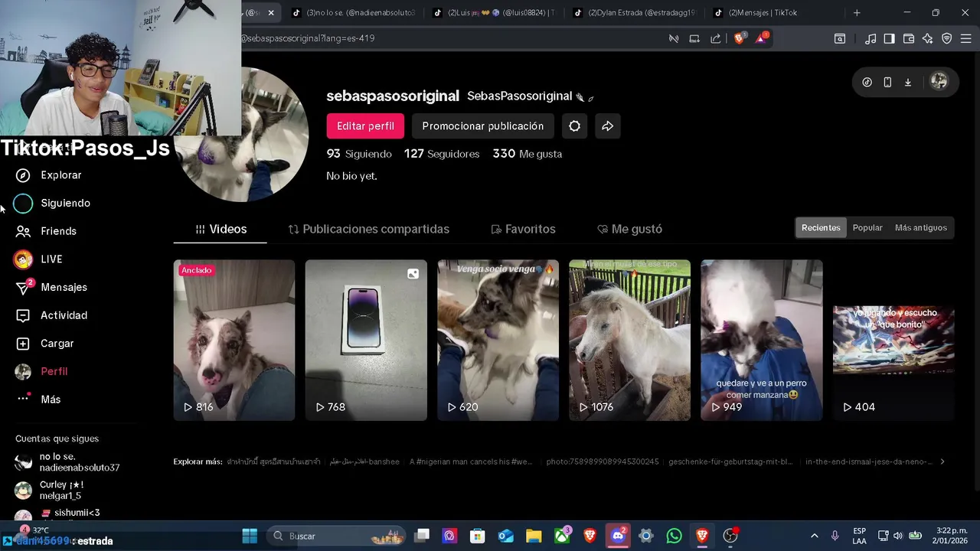Switch to Publicaciones compartidas tab

point(368,230)
